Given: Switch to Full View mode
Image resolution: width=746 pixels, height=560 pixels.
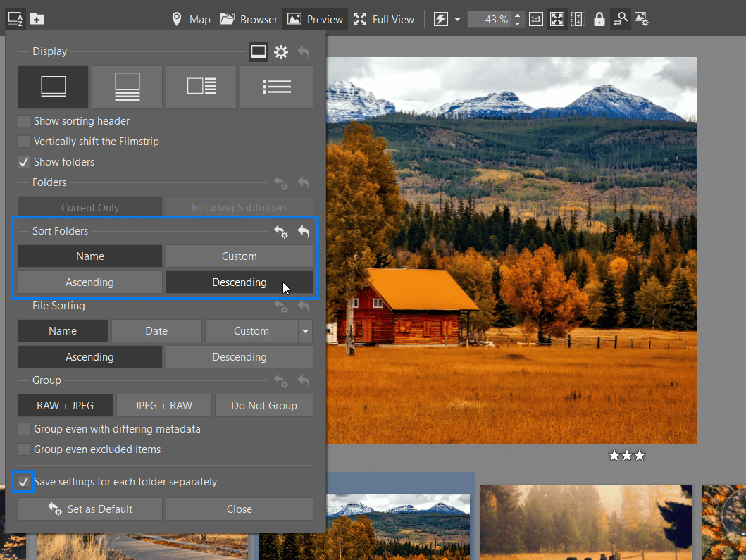Looking at the screenshot, I should (384, 19).
